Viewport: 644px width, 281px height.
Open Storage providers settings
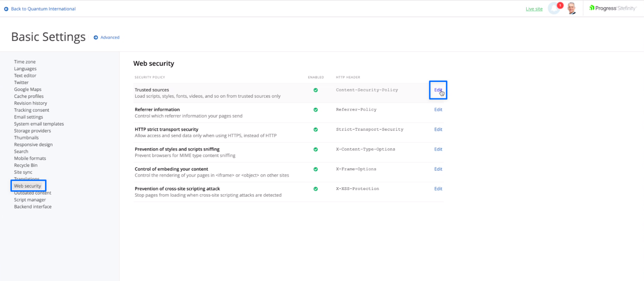click(32, 131)
